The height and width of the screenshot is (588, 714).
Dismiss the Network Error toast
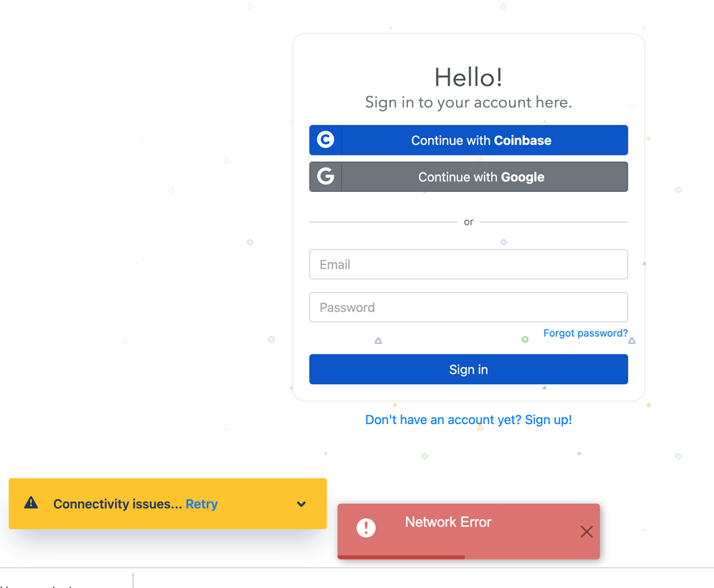pyautogui.click(x=586, y=532)
